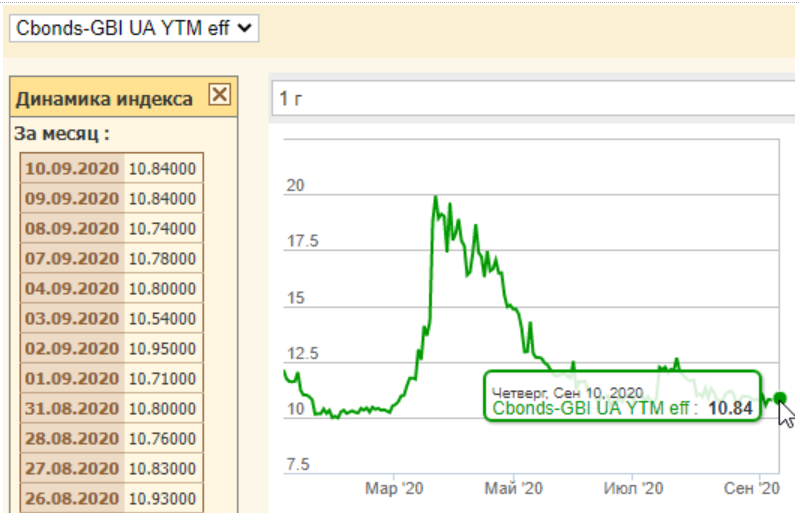Screen dimensions: 800x520
Task: Click the 20 y-axis label
Action: point(295,185)
